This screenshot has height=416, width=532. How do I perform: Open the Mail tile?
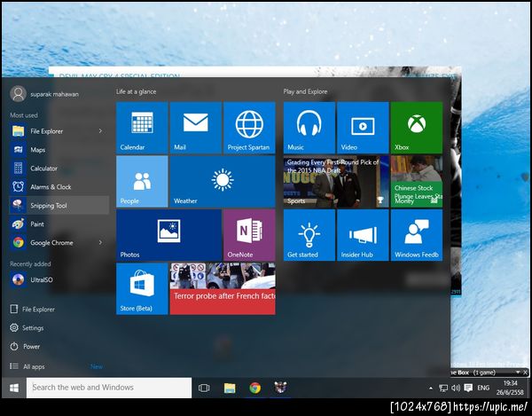(195, 128)
